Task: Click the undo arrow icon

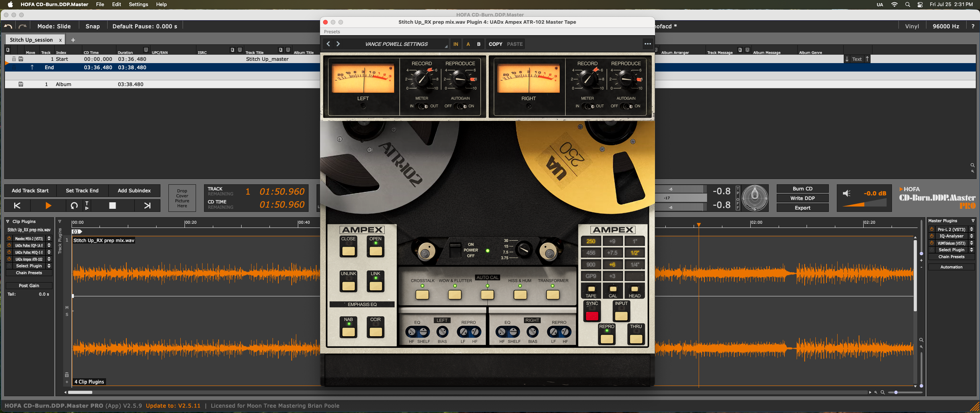Action: 8,26
